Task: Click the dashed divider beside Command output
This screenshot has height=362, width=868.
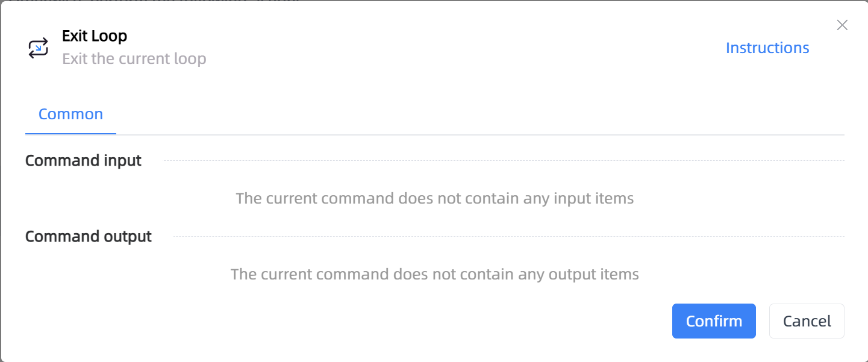Action: click(x=509, y=237)
